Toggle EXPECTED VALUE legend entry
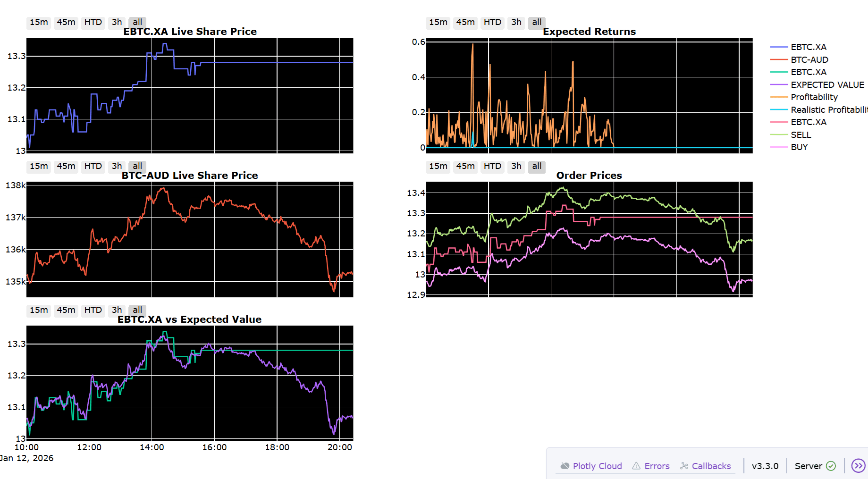The height and width of the screenshot is (479, 868). click(827, 84)
